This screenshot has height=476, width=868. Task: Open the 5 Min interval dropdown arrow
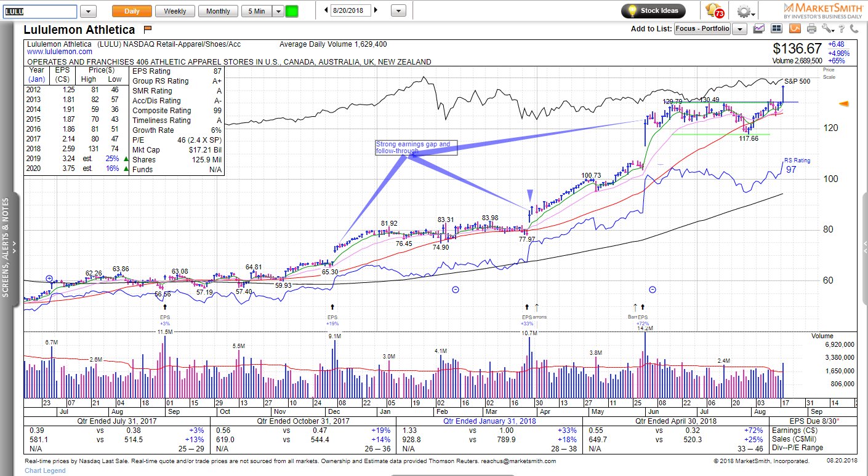tap(278, 11)
